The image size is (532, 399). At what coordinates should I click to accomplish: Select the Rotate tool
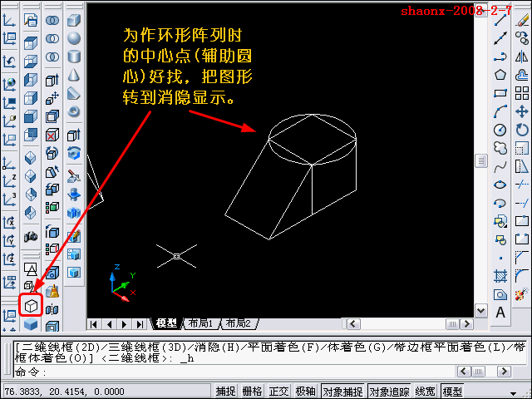[x=522, y=130]
